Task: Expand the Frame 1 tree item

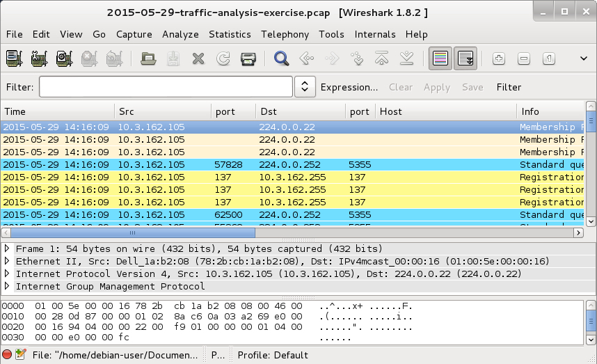Action: (x=6, y=248)
